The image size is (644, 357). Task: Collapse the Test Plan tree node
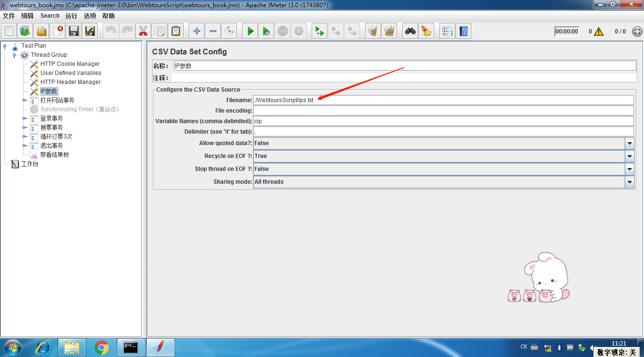coord(5,46)
